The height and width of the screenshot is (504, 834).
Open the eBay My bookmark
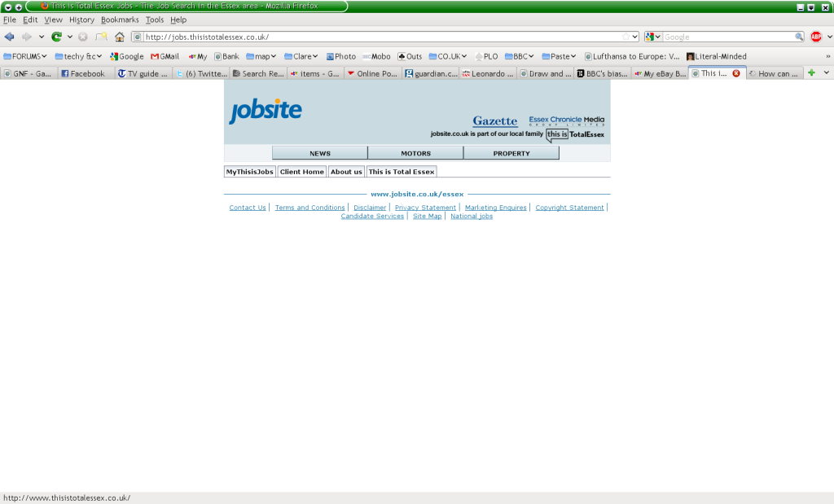197,56
